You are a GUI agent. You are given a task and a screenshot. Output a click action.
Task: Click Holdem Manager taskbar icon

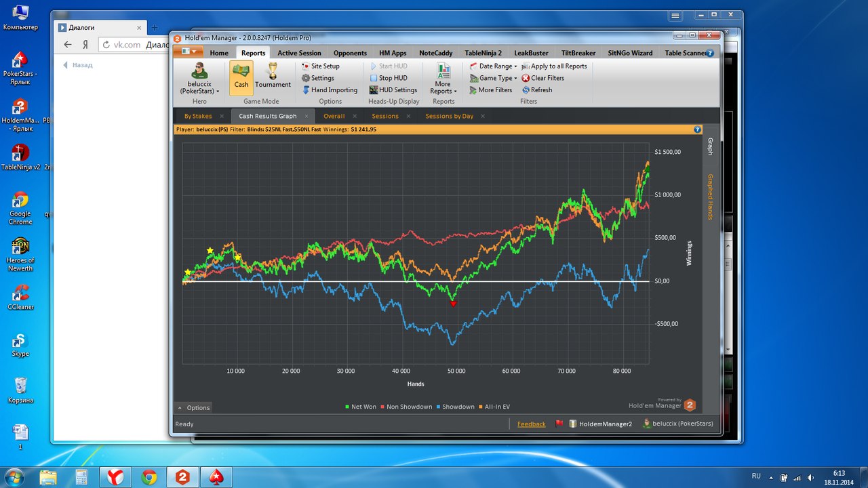(x=182, y=477)
